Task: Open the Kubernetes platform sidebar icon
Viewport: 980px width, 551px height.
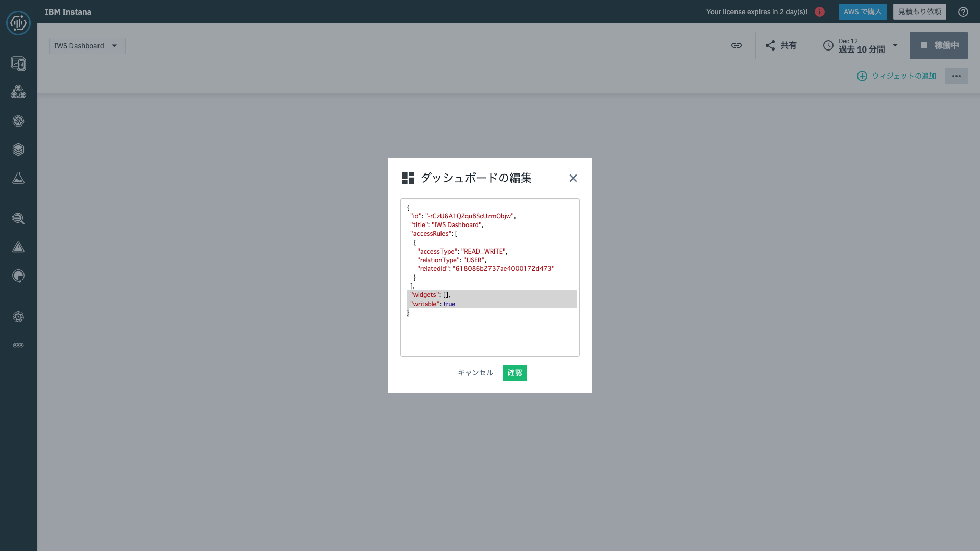Action: pyautogui.click(x=18, y=121)
